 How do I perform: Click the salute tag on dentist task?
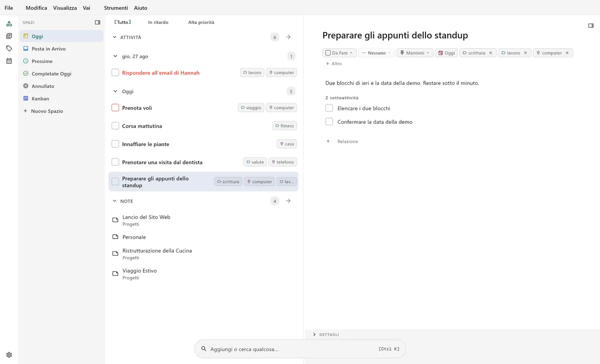[255, 162]
